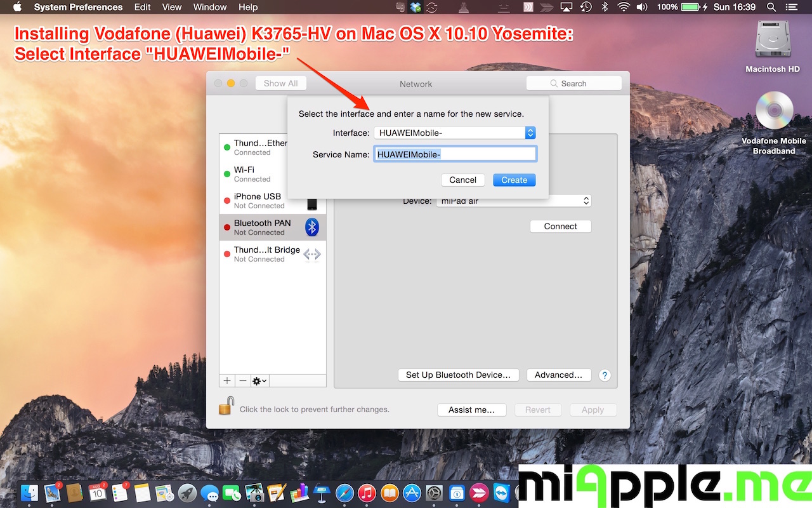Click the question mark help button
The image size is (812, 508).
click(x=605, y=375)
